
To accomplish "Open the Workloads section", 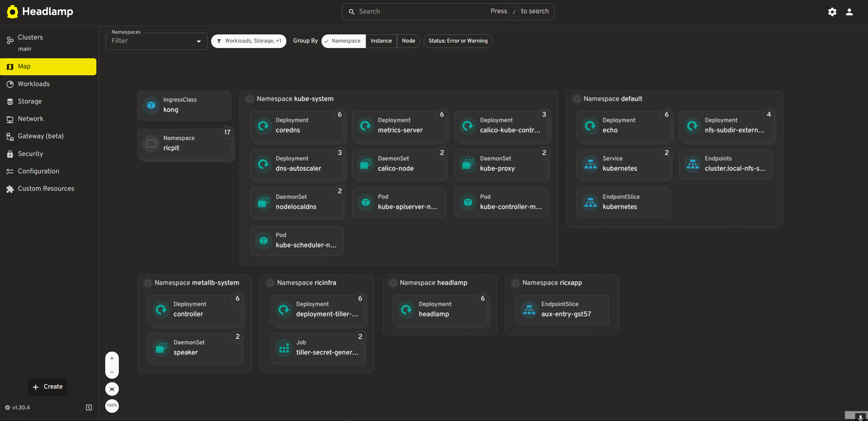I will coord(48,84).
